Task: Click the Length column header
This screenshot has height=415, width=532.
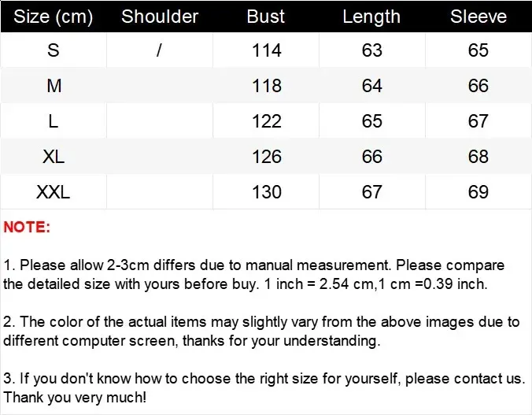Action: 371,17
